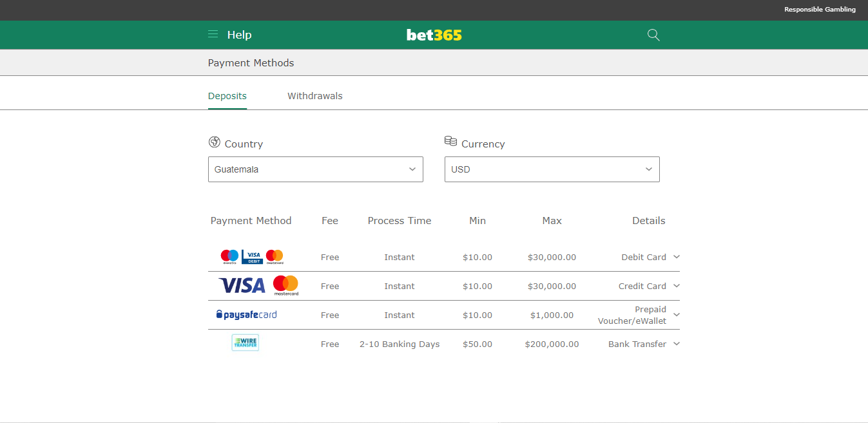Click the Maestro logo in Debit Card row
This screenshot has width=868, height=423.
[229, 257]
